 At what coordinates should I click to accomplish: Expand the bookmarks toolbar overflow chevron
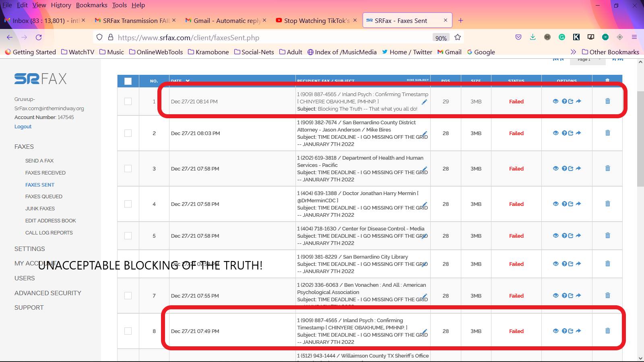tap(573, 52)
